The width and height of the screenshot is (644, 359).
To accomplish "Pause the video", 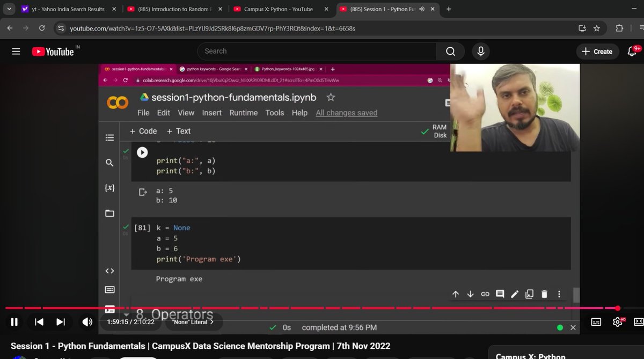I will coord(14,322).
